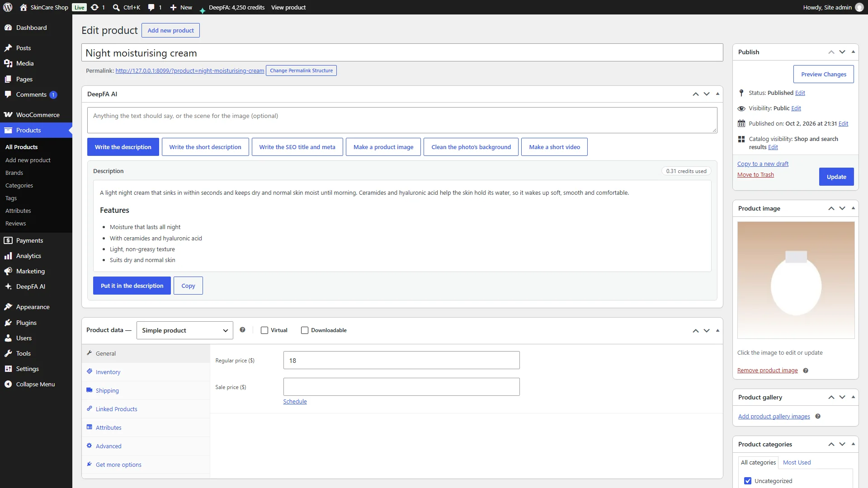Screen dimensions: 868x488
Task: Move the Product gallery panel down
Action: [x=842, y=397]
